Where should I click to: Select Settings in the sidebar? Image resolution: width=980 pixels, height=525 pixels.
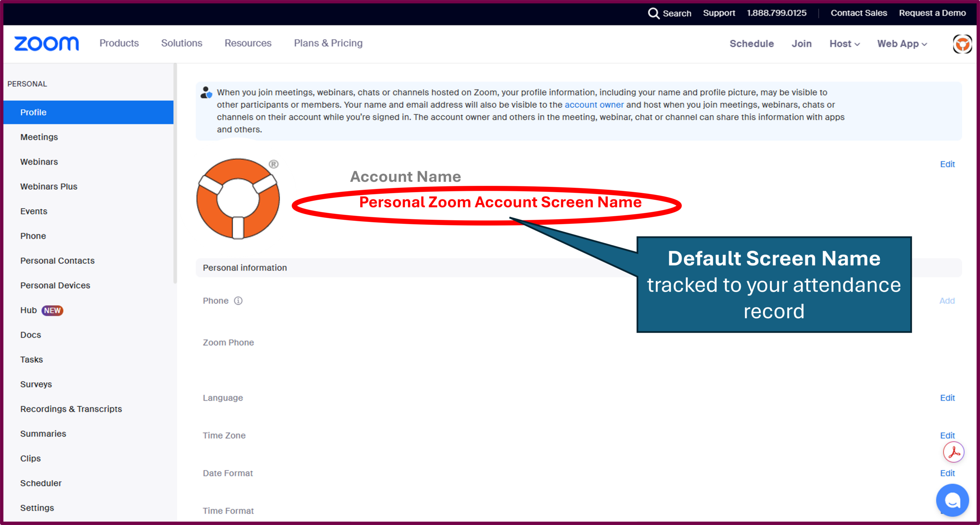pyautogui.click(x=37, y=508)
